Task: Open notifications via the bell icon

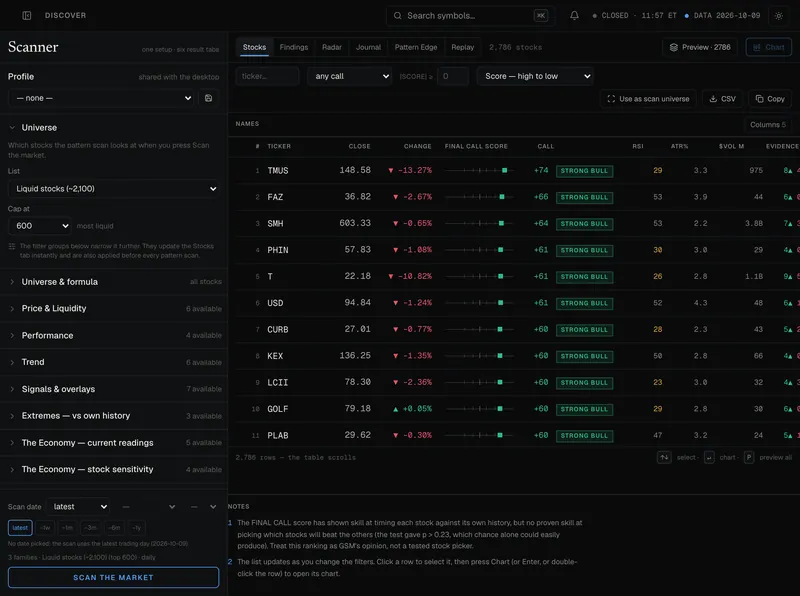Action: click(574, 16)
